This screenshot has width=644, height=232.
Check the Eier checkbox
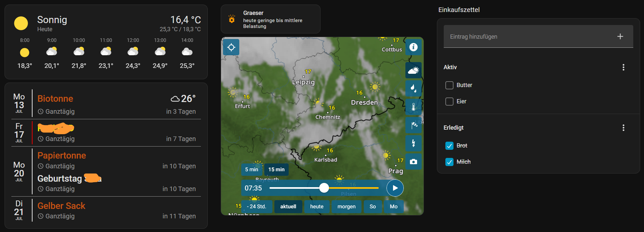pyautogui.click(x=449, y=101)
